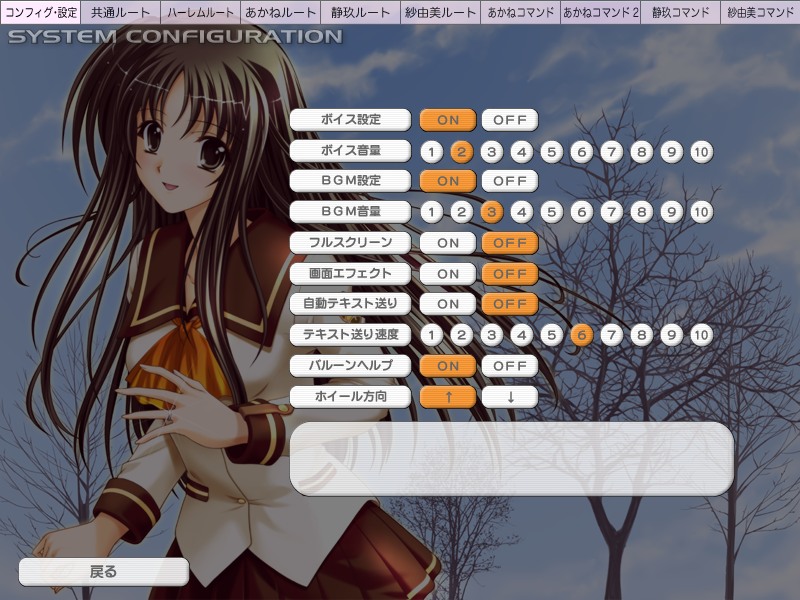Image resolution: width=800 pixels, height=600 pixels.
Task: Open the ハーレムルート tab
Action: tap(201, 12)
